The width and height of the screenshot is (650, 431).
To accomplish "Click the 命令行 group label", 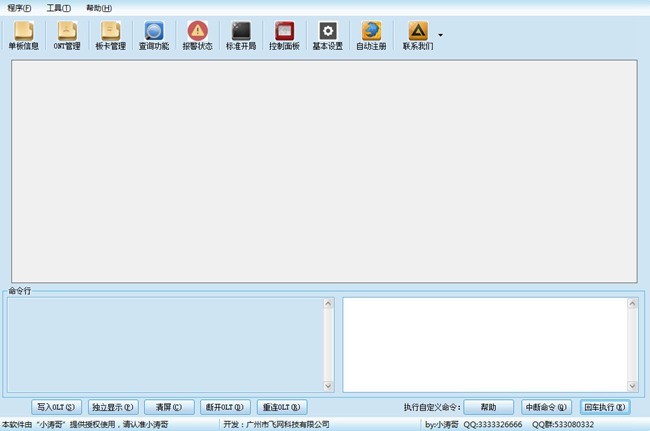I will tap(20, 291).
